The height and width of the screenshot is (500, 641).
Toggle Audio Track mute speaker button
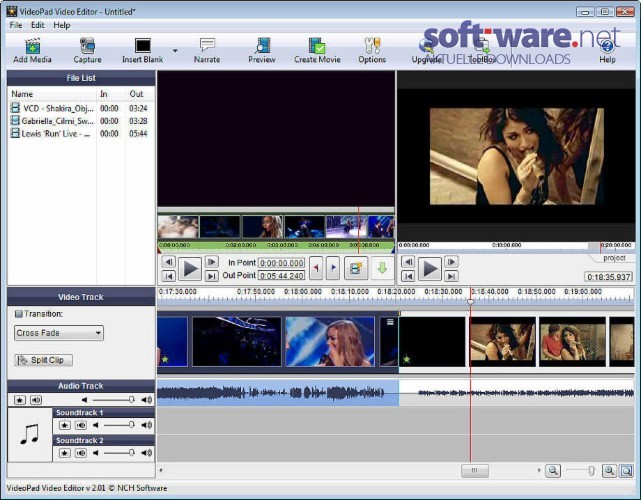click(x=36, y=400)
